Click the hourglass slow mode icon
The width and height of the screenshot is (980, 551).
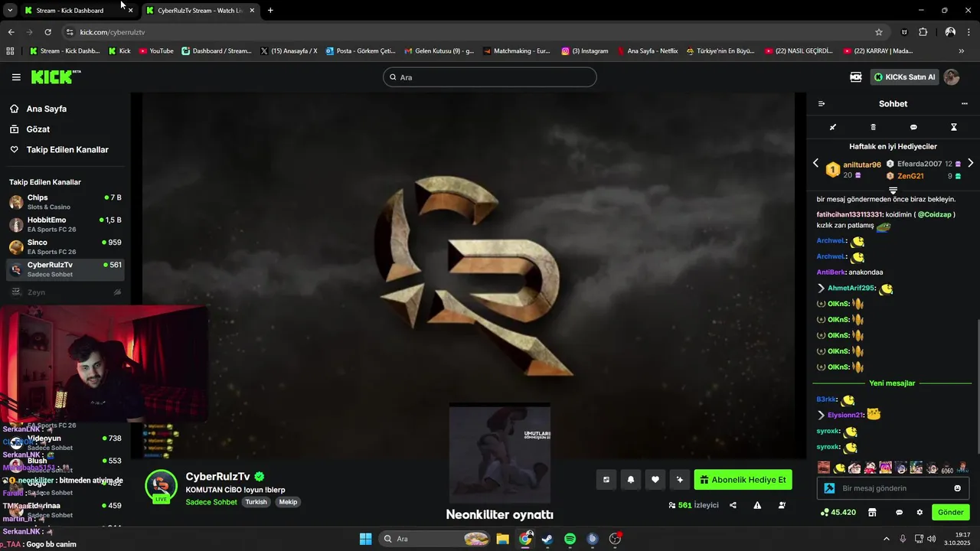point(954,127)
